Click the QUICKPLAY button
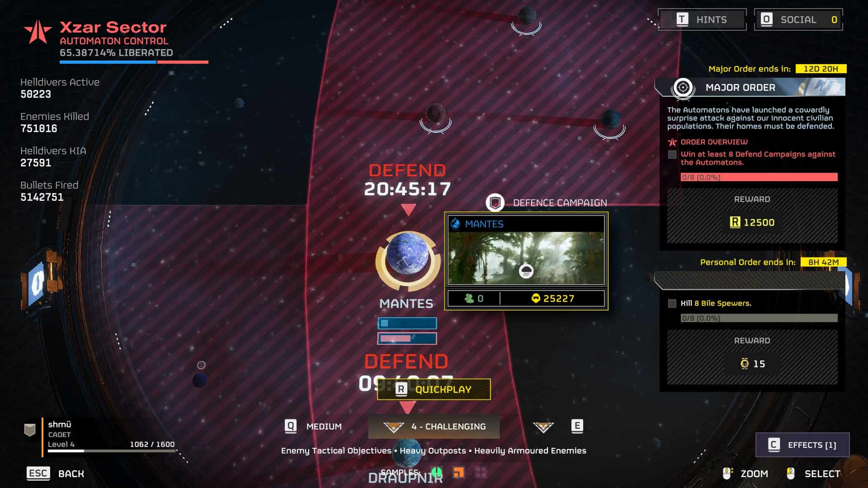 click(434, 389)
